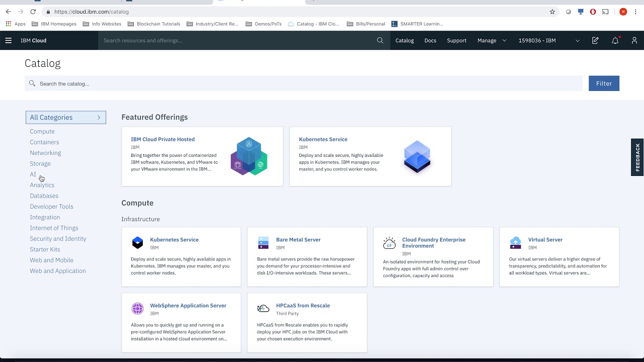Click the header search magnifier icon
The height and width of the screenshot is (362, 644).
380,40
